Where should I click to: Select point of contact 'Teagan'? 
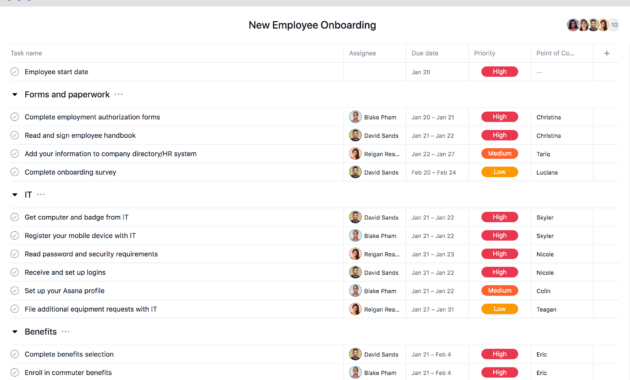[x=546, y=309]
